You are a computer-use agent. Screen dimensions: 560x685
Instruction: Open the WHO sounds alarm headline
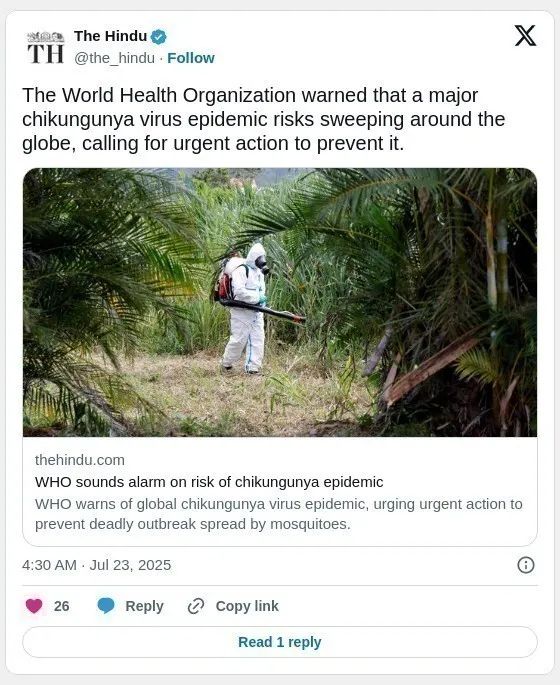[209, 482]
